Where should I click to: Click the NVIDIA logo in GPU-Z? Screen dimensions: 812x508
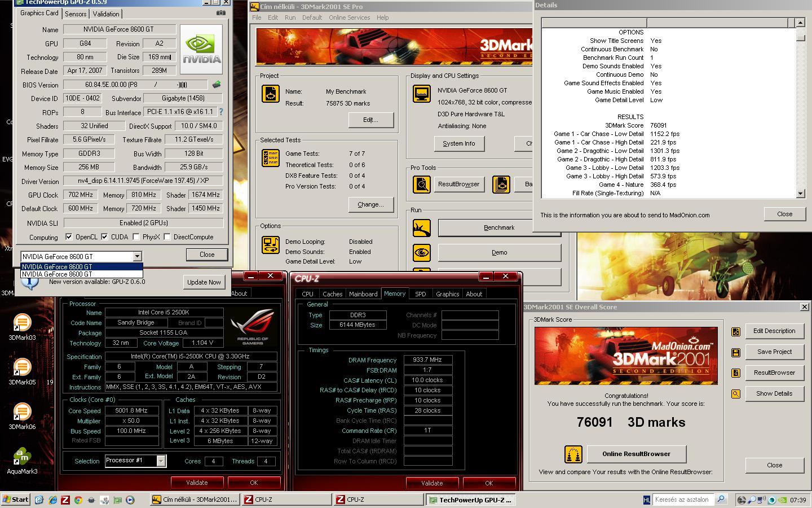point(201,49)
